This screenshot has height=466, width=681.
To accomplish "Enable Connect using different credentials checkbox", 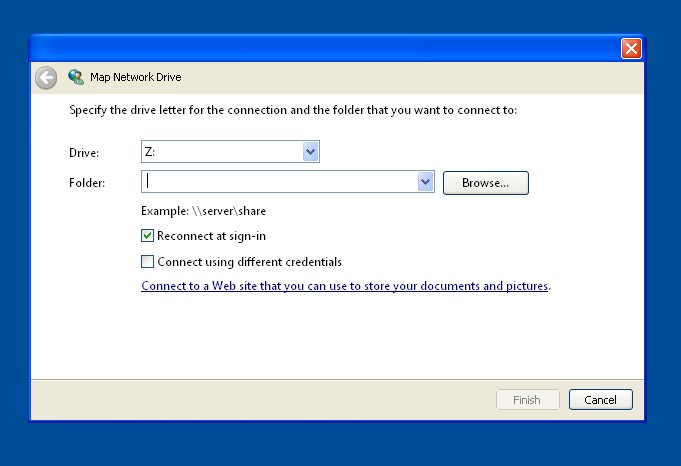I will 148,262.
